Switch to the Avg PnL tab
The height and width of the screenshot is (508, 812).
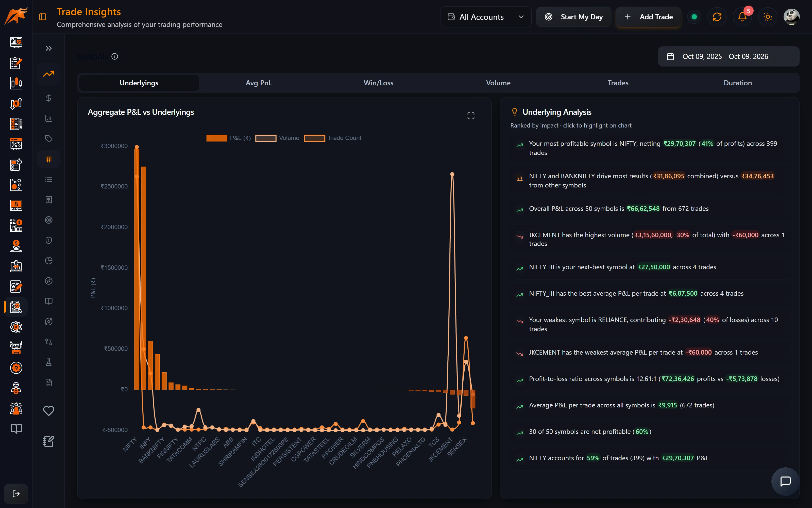click(x=259, y=83)
